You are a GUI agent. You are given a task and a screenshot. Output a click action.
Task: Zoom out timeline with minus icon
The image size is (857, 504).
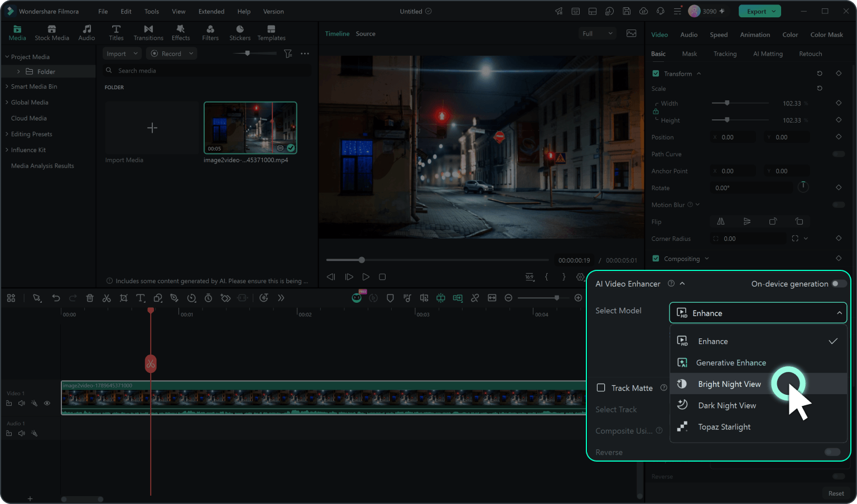508,298
